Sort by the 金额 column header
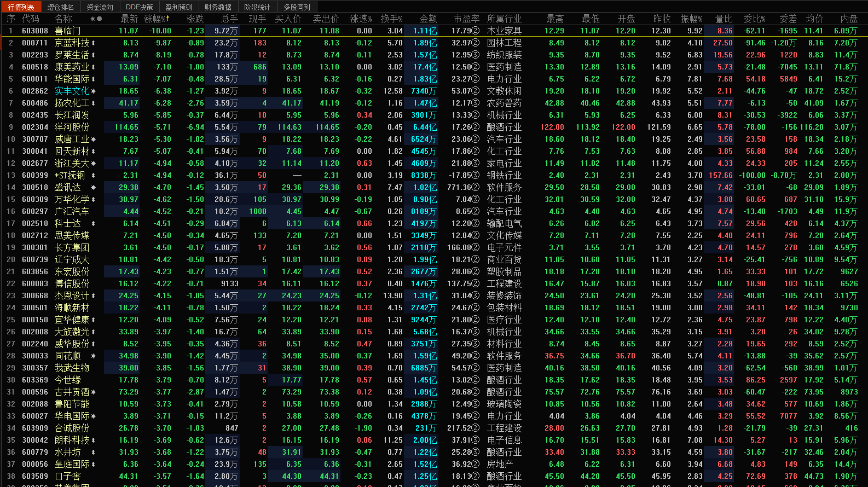Viewport: 868px width, 487px height. [429, 19]
